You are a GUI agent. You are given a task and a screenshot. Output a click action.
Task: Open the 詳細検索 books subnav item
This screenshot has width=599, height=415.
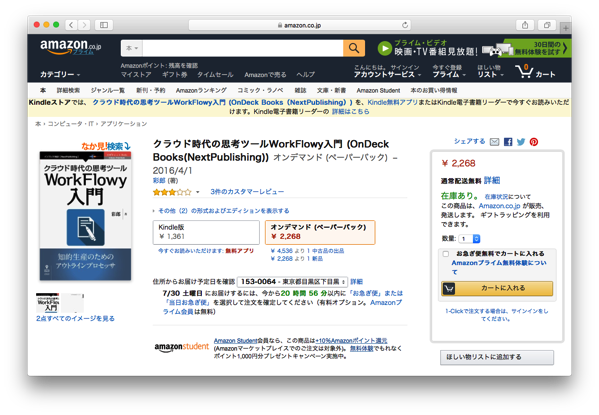pyautogui.click(x=68, y=90)
